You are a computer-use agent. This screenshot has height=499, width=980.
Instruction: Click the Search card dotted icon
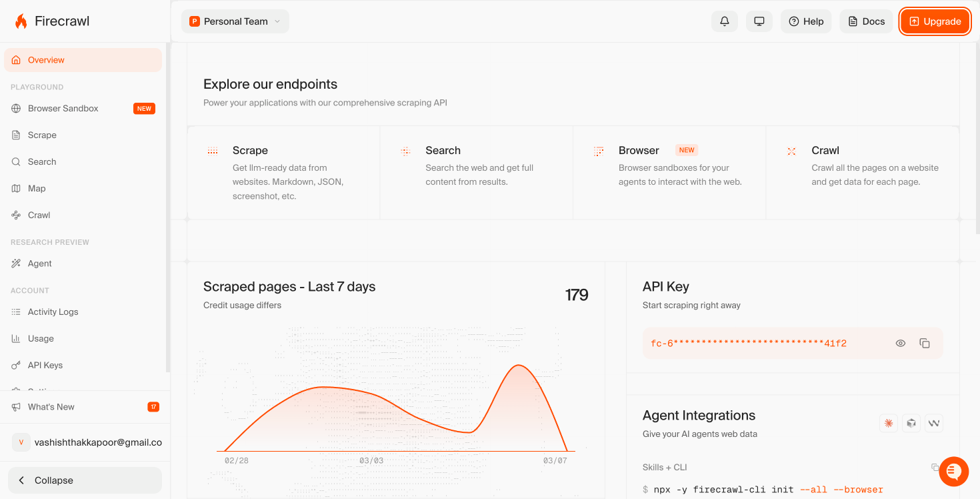point(405,151)
